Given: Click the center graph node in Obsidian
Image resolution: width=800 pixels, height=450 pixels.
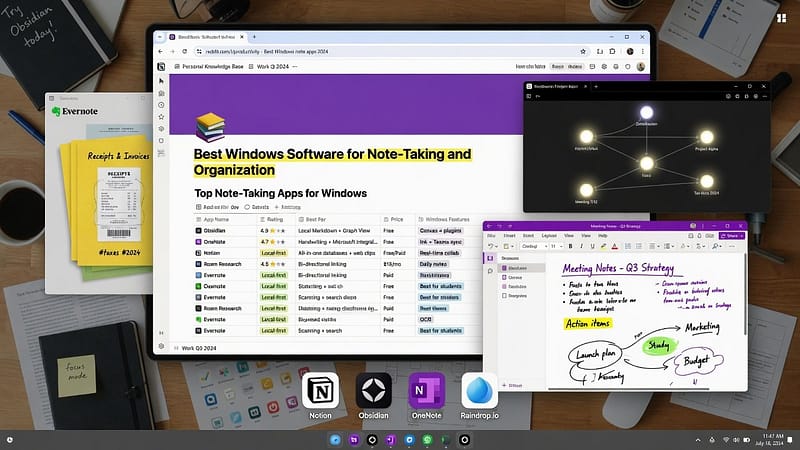Looking at the screenshot, I should (x=646, y=163).
